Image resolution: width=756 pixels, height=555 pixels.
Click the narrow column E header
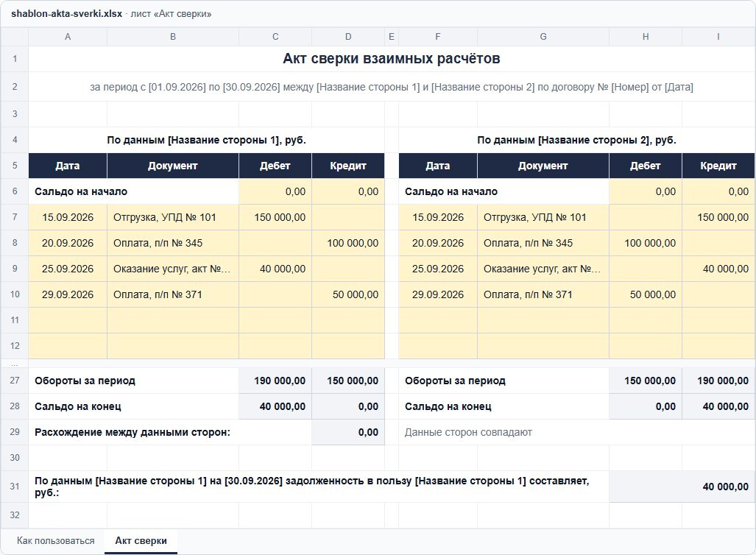[x=392, y=37]
